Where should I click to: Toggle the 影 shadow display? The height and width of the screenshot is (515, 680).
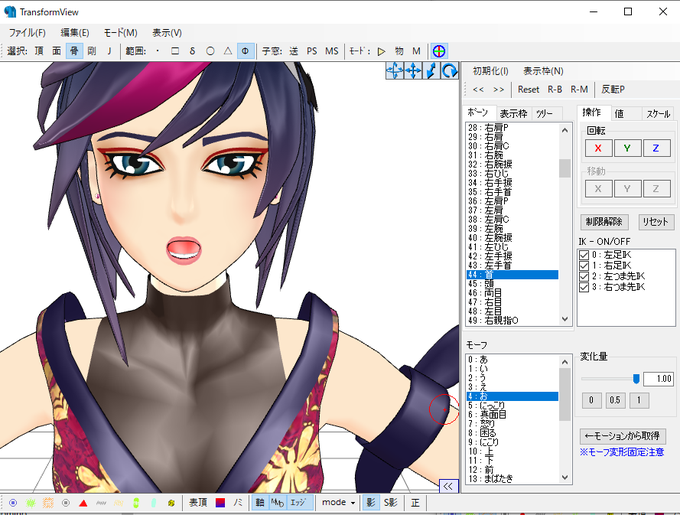pos(370,503)
